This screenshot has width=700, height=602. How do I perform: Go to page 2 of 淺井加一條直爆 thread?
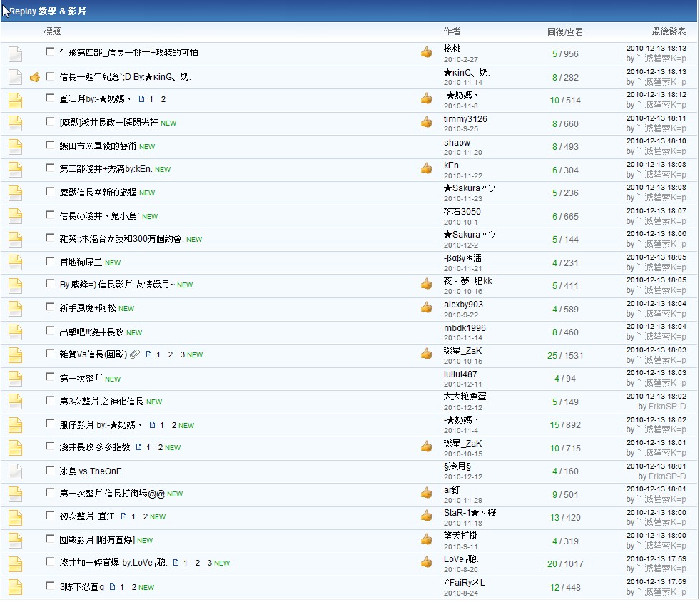(x=198, y=563)
